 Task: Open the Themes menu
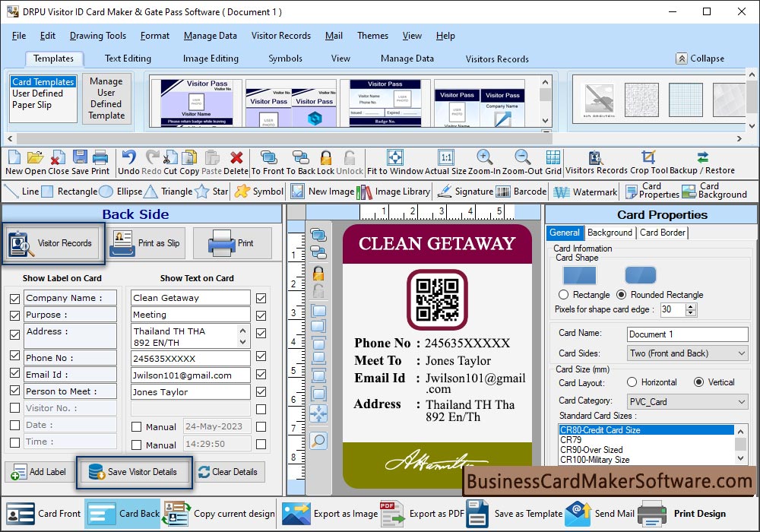(x=372, y=36)
